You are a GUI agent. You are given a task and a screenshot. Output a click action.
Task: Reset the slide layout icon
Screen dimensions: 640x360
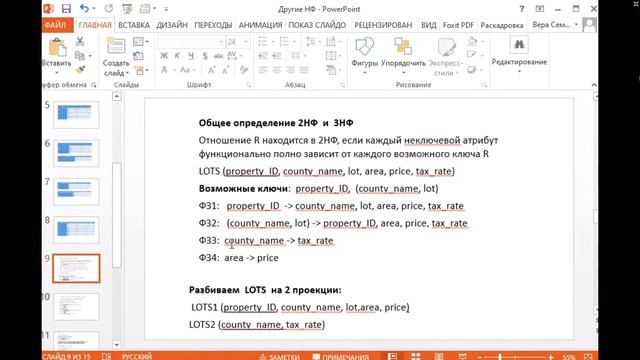click(138, 56)
